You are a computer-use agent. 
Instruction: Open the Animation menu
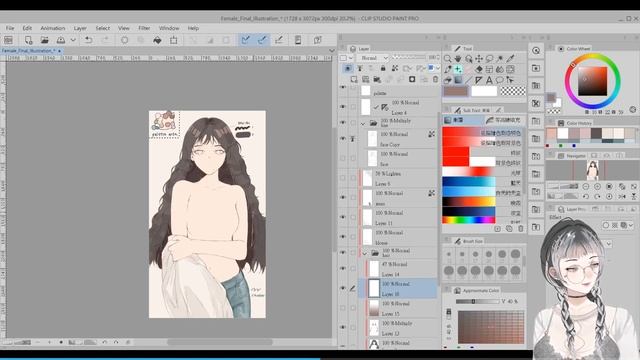click(53, 28)
